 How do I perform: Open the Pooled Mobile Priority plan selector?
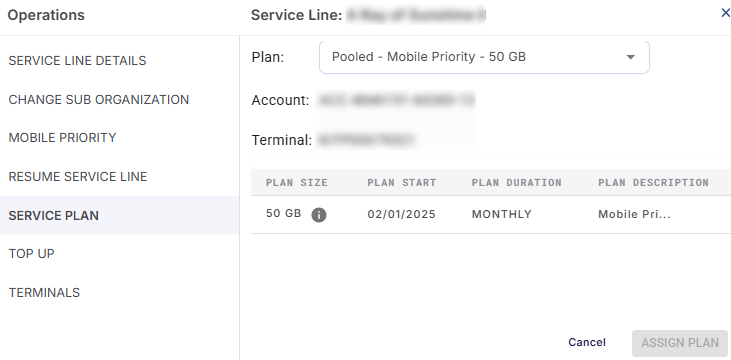pos(484,57)
